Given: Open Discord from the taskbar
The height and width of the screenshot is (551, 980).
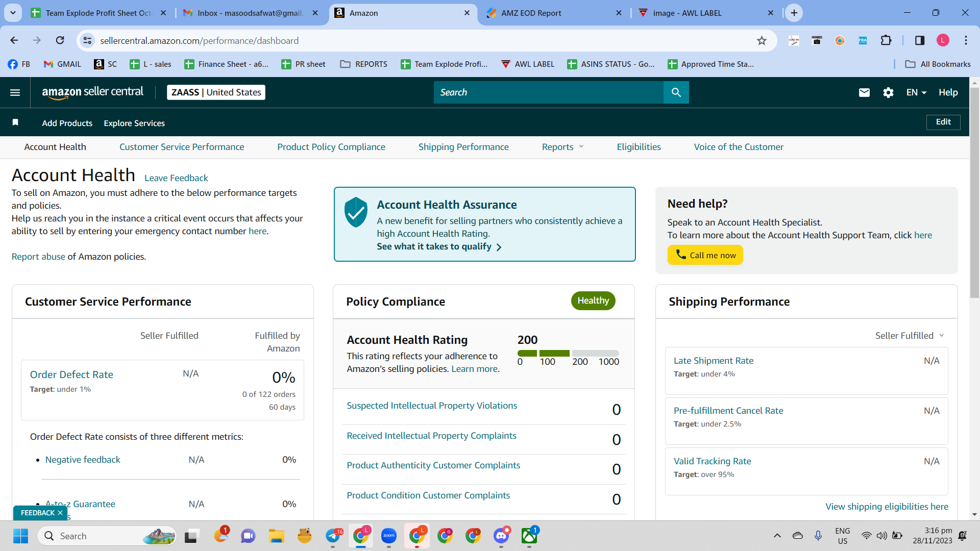Looking at the screenshot, I should [501, 536].
